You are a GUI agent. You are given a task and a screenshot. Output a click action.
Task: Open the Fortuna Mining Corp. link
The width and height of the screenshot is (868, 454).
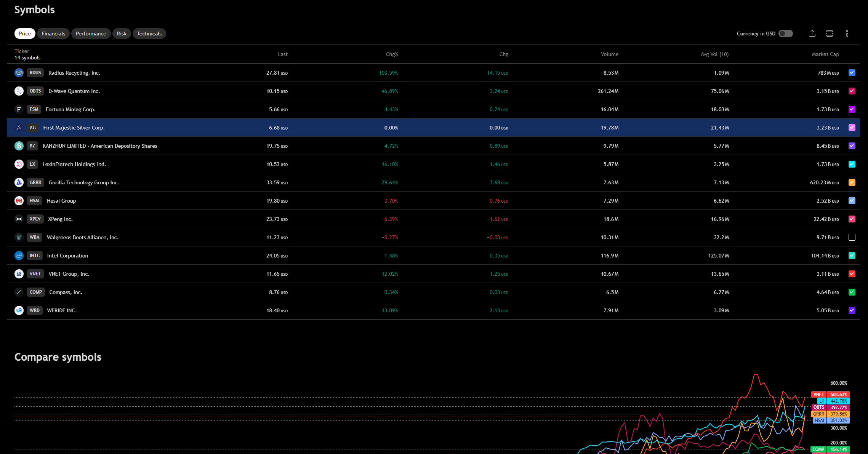point(70,109)
